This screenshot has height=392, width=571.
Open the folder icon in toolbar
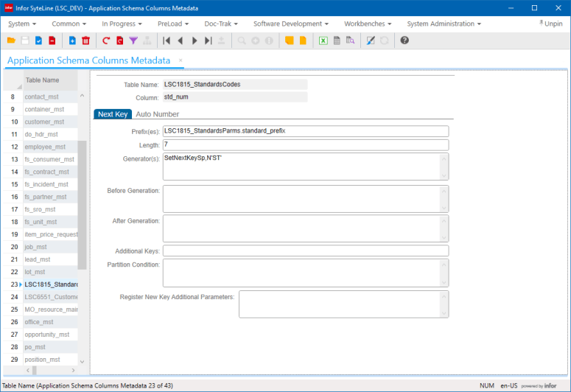coord(11,41)
